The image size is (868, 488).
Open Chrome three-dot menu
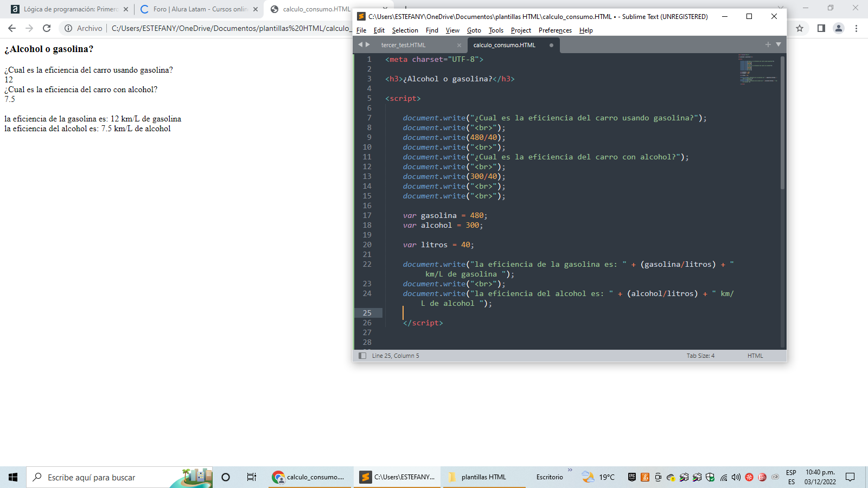coord(857,28)
